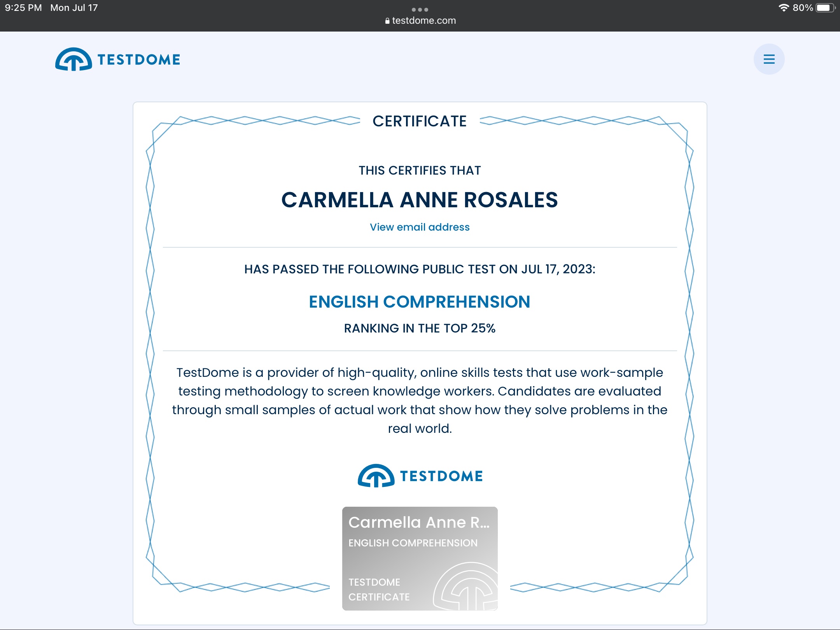
Task: Tap the Mon Jul 17 date
Action: [74, 8]
